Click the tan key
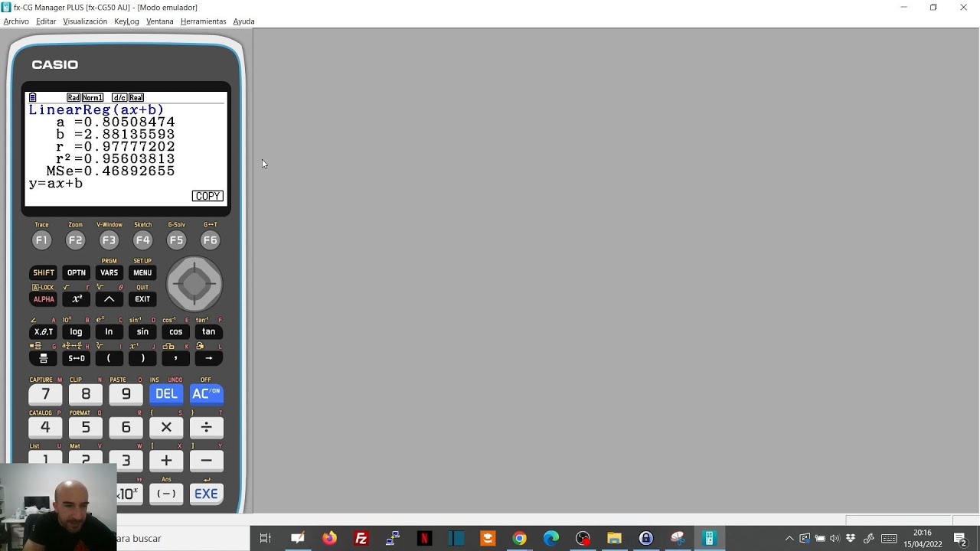Viewport: 980px width, 551px height. [x=209, y=331]
